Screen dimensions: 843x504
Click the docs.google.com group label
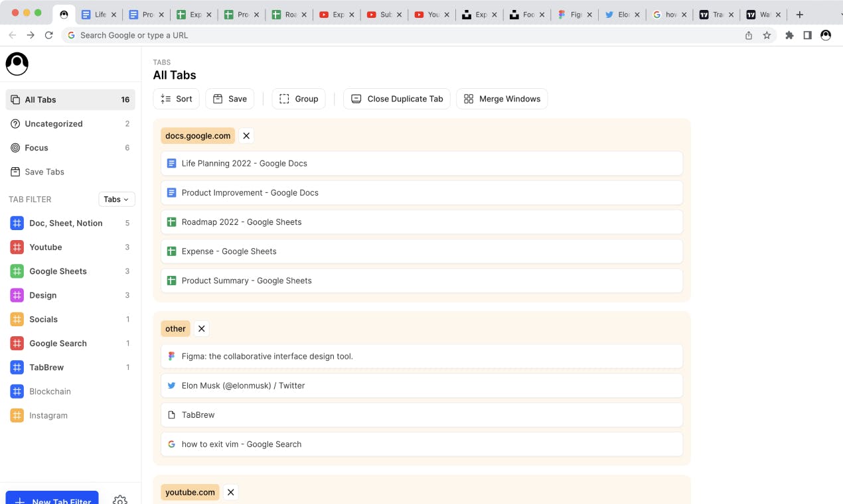coord(198,136)
